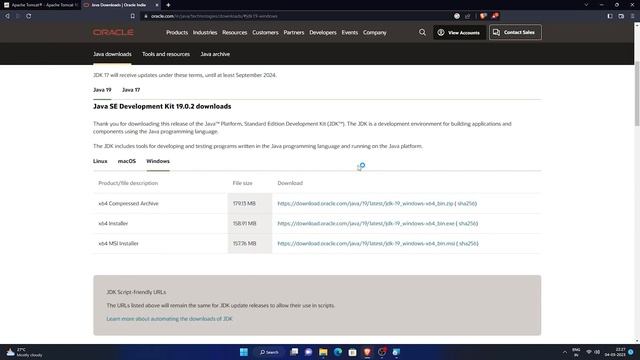
Task: Open Learn more about automating JDK downloads
Action: [x=169, y=319]
